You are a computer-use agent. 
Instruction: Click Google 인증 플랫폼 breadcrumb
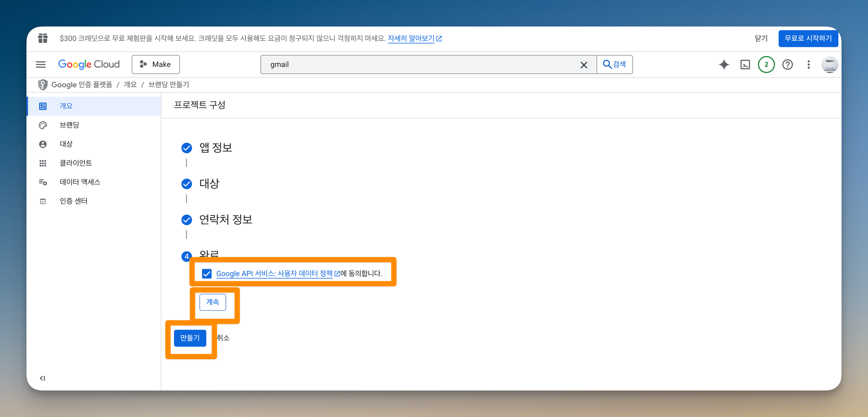pos(81,85)
